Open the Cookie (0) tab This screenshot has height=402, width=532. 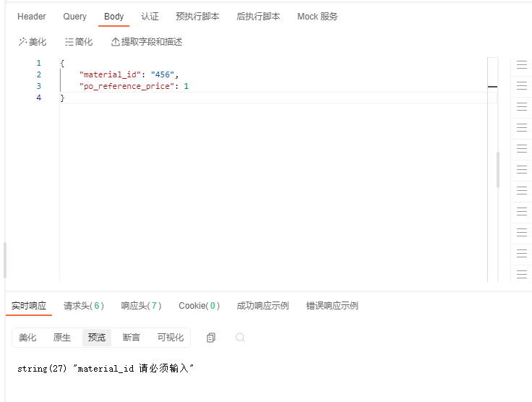point(199,306)
